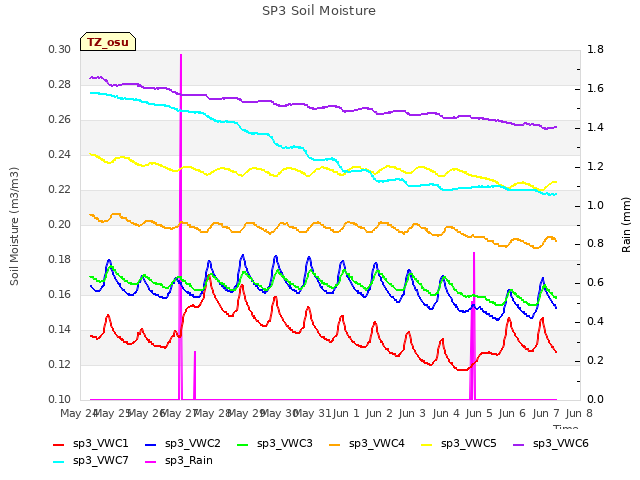Toggle the sp3_VWC5 legend entry
640x480 pixels.
click(459, 444)
